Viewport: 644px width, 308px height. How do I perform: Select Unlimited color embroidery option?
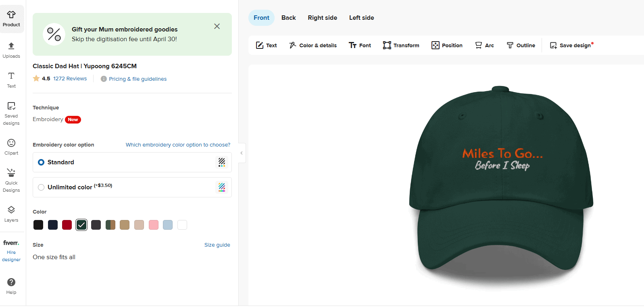41,187
